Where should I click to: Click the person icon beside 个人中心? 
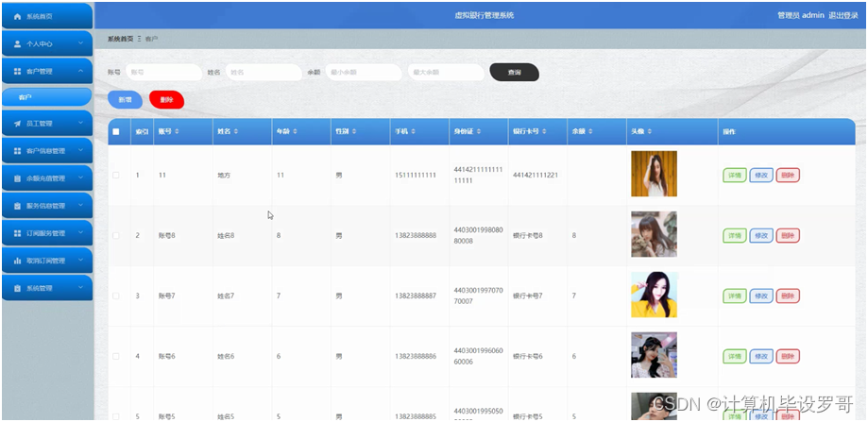coord(17,43)
